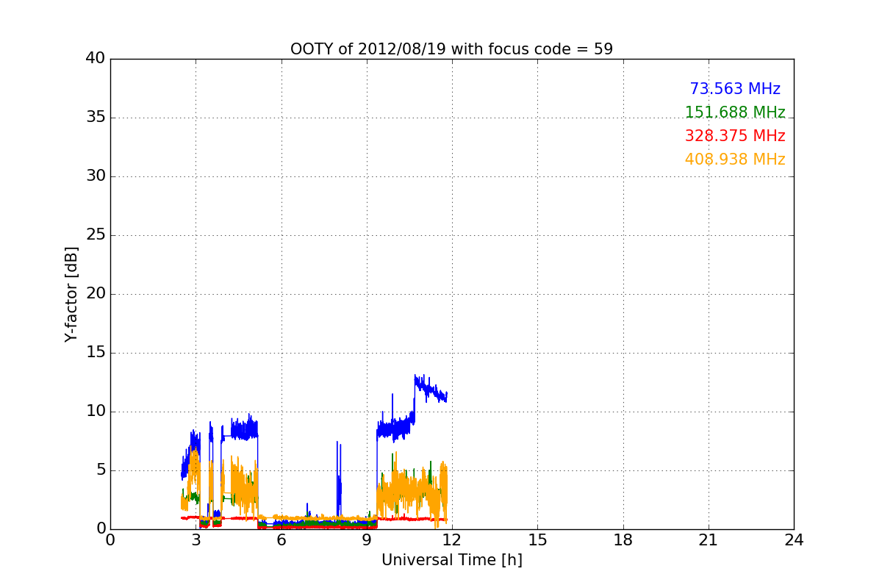The width and height of the screenshot is (882, 588).
Task: Select the orange 408.938 MHz legend label
Action: tap(735, 159)
